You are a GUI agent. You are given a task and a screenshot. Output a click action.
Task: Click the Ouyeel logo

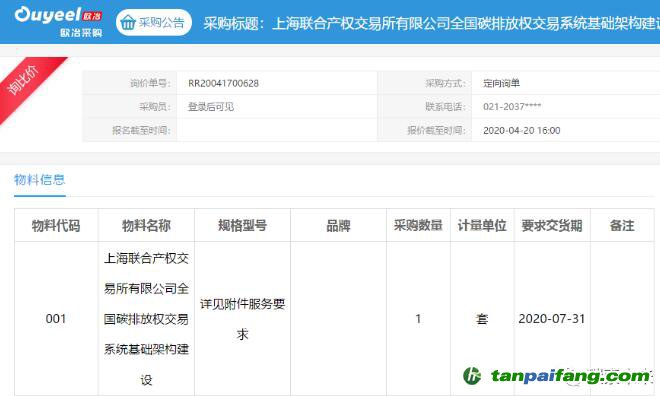pyautogui.click(x=59, y=21)
